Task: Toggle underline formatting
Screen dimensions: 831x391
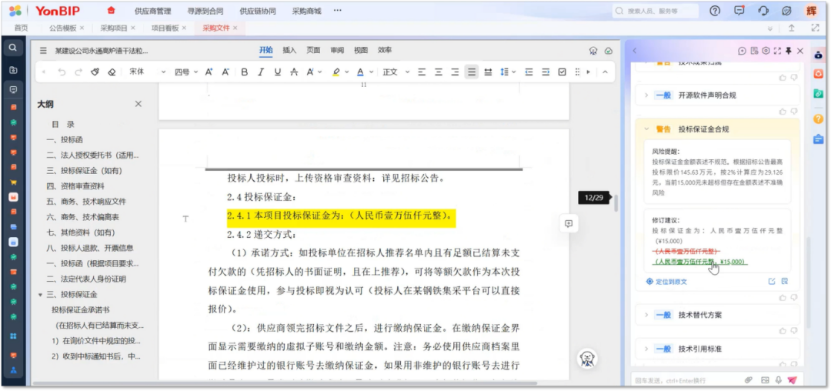Action: pyautogui.click(x=277, y=72)
